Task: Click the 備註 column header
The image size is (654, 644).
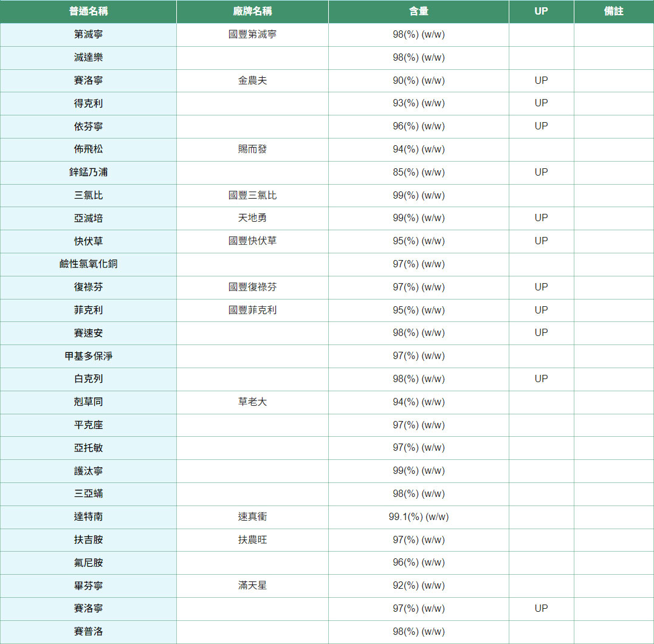Action: coord(613,12)
